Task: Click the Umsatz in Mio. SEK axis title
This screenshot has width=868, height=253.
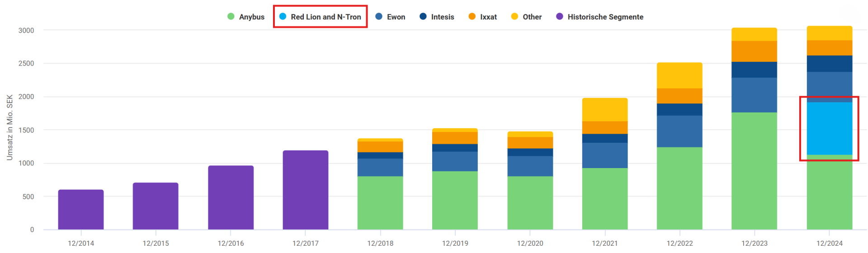Action: click(x=9, y=127)
